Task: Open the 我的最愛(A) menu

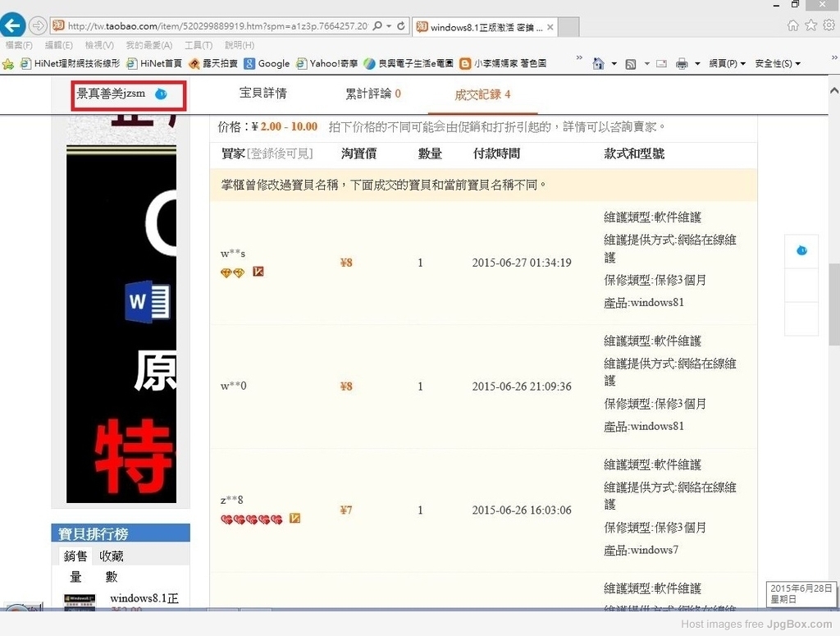Action: coord(148,45)
